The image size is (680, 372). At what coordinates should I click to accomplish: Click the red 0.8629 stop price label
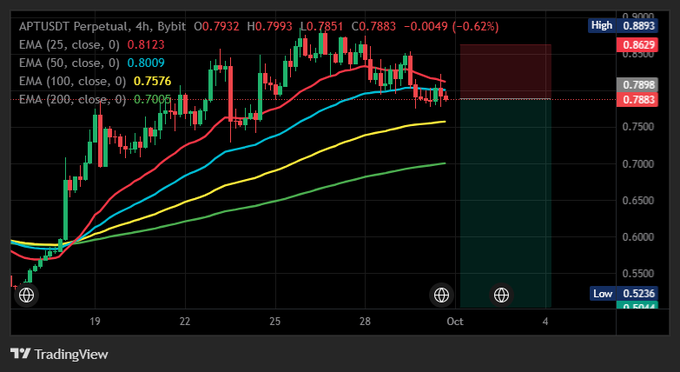pos(637,45)
